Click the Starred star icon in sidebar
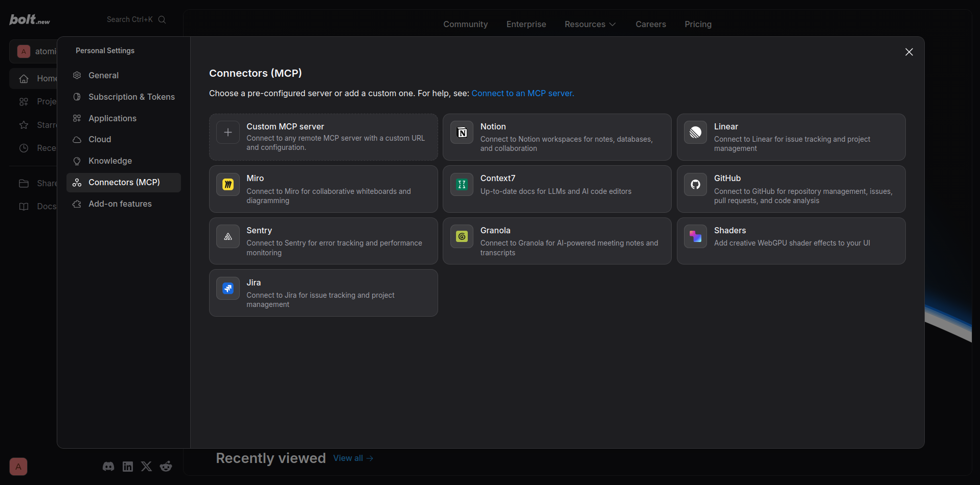This screenshot has width=980, height=485. tap(24, 125)
